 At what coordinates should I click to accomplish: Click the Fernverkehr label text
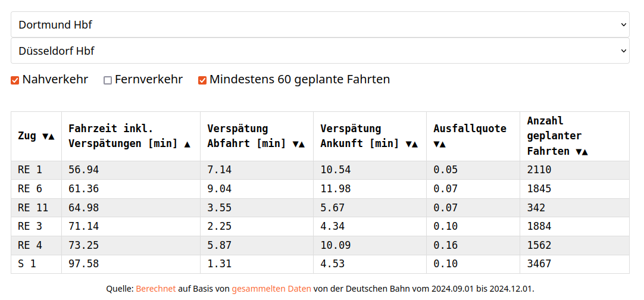point(149,79)
